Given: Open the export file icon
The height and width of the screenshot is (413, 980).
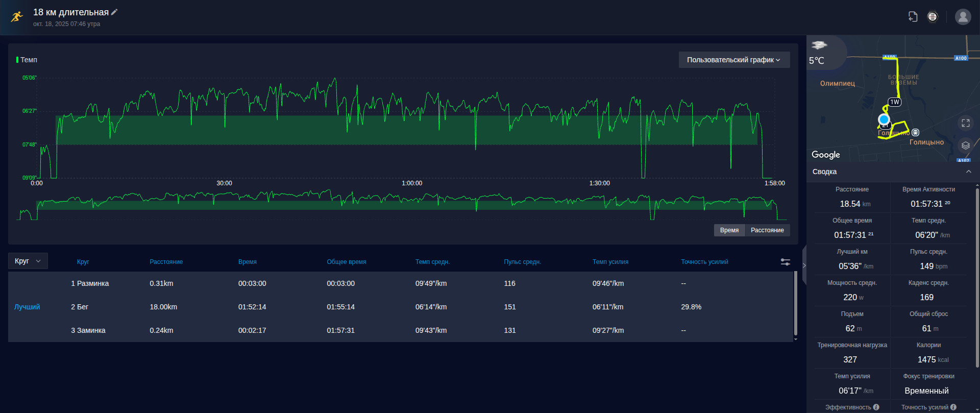Looking at the screenshot, I should coord(913,17).
